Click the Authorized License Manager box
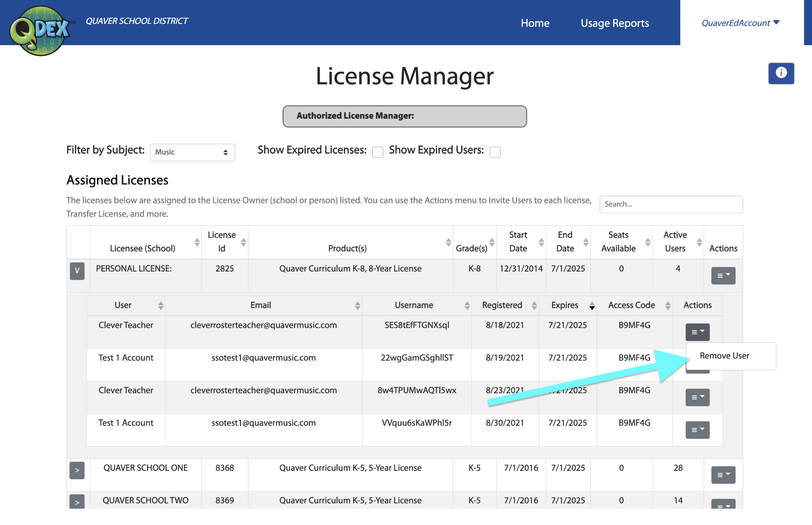 point(405,116)
